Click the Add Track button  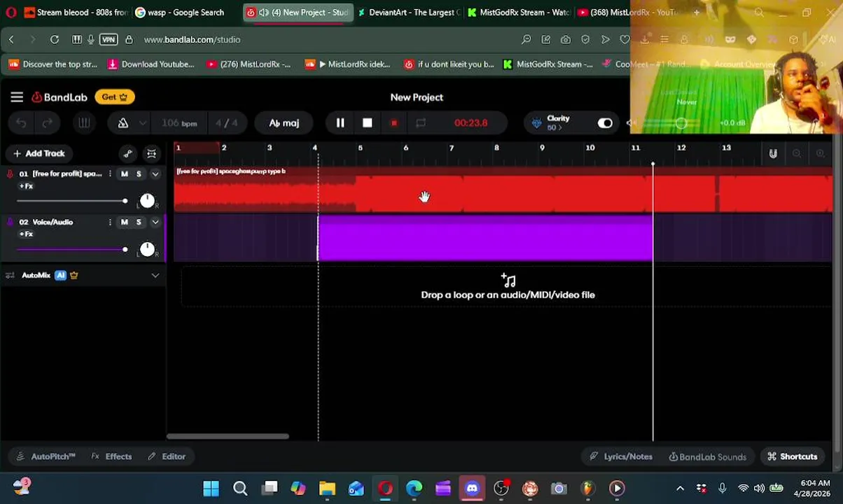pyautogui.click(x=39, y=153)
